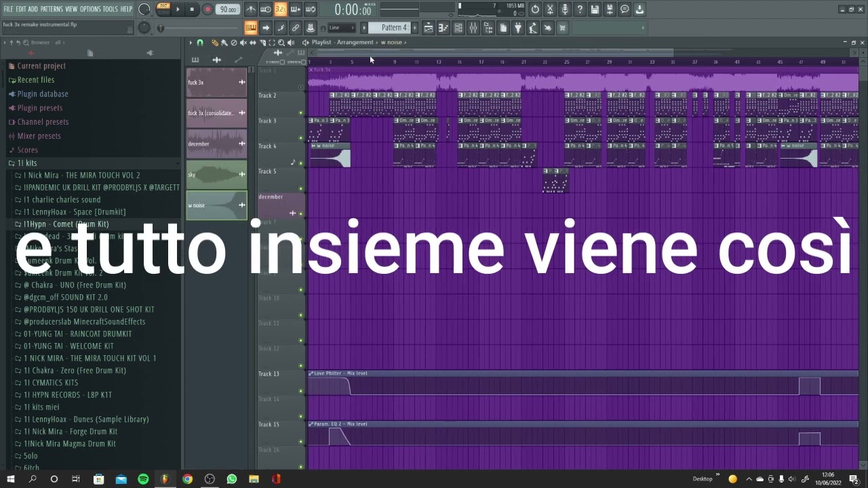Viewport: 868px width, 488px height.
Task: Toggle the playlist snap magnet icon
Action: (200, 43)
